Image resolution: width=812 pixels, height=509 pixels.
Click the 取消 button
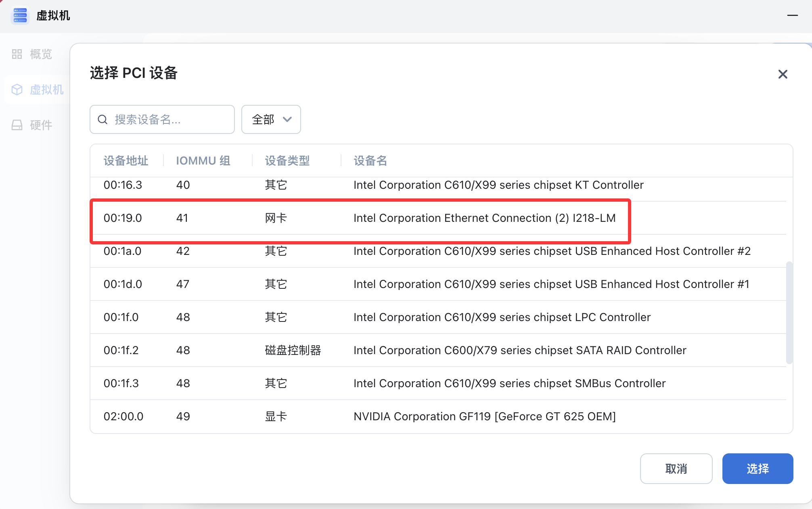point(676,469)
